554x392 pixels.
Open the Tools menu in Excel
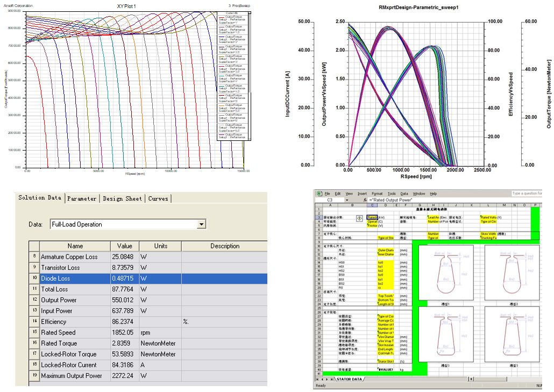(x=392, y=194)
